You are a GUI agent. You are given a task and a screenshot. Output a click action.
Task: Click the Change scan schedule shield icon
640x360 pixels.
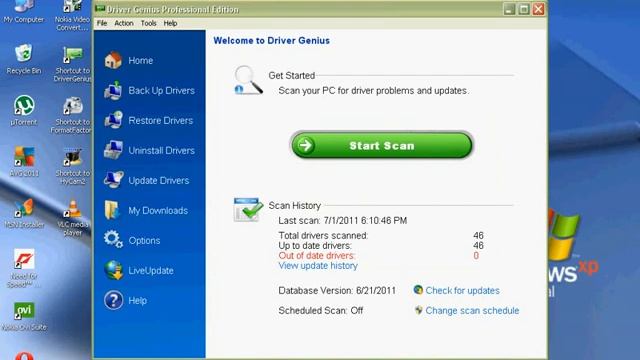pyautogui.click(x=418, y=310)
